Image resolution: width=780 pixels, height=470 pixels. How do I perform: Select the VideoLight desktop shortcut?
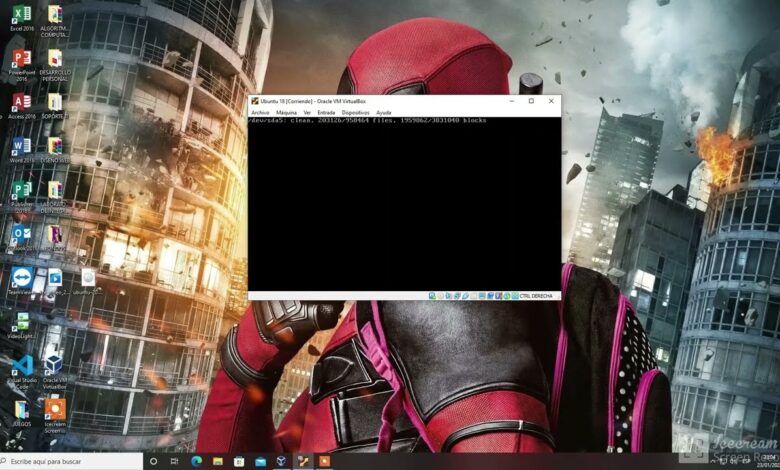coord(21,326)
